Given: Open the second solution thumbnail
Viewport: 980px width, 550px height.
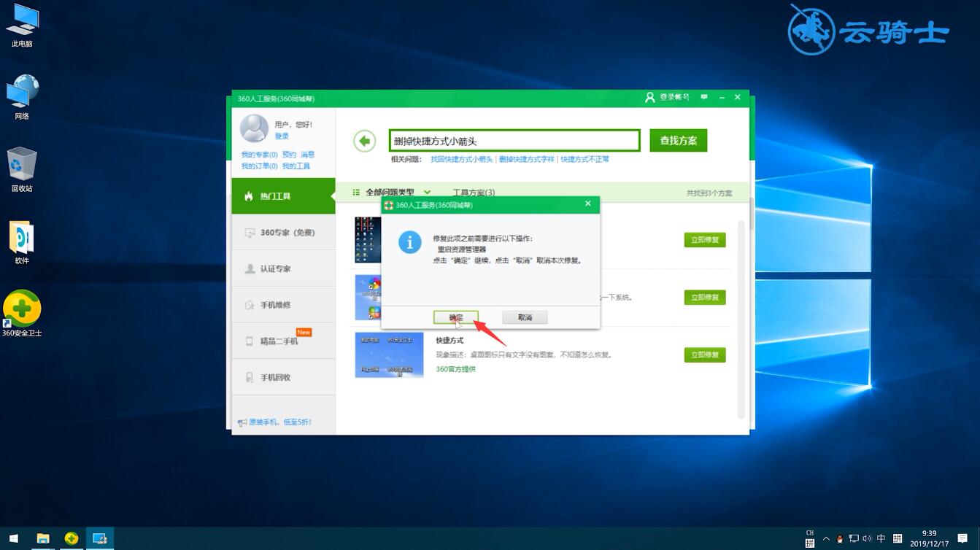Looking at the screenshot, I should (368, 298).
